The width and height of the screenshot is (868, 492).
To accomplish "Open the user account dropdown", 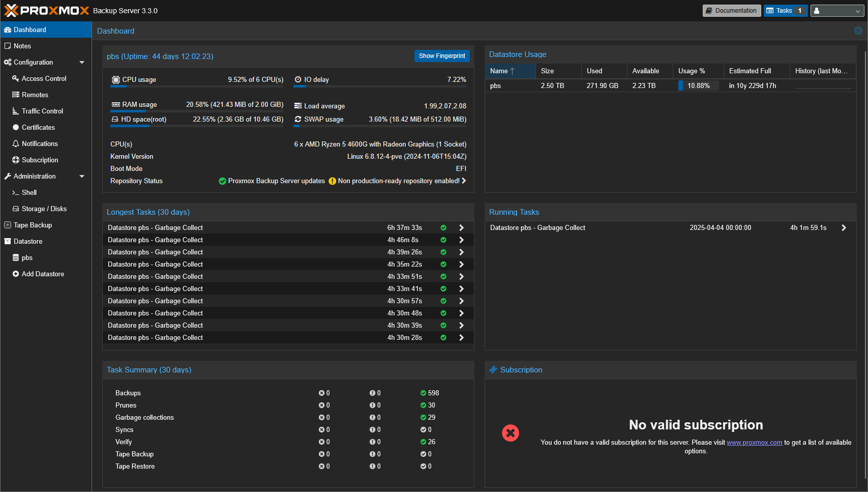I will pos(837,10).
